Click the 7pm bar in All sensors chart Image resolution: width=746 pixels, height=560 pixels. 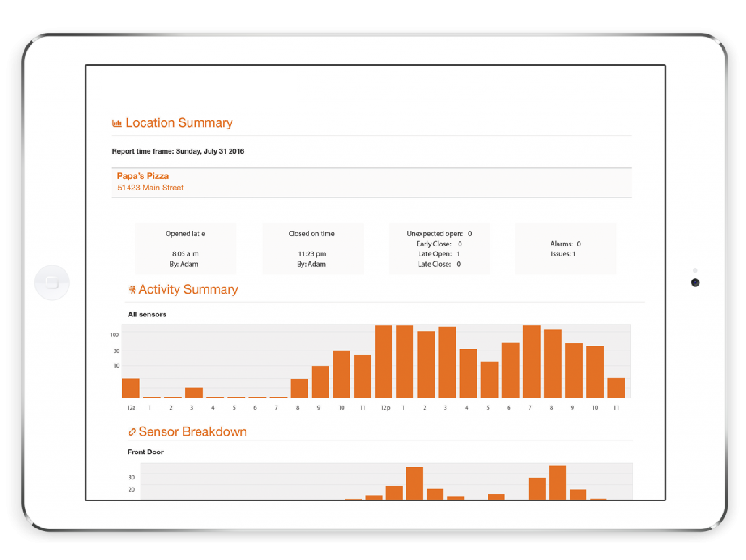point(532,362)
